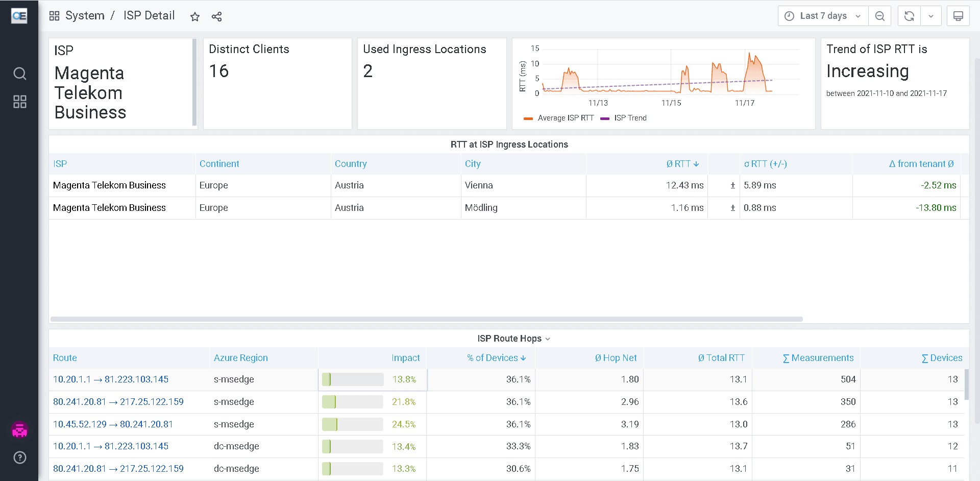Select the Mödling city cell
980x481 pixels.
click(x=523, y=208)
